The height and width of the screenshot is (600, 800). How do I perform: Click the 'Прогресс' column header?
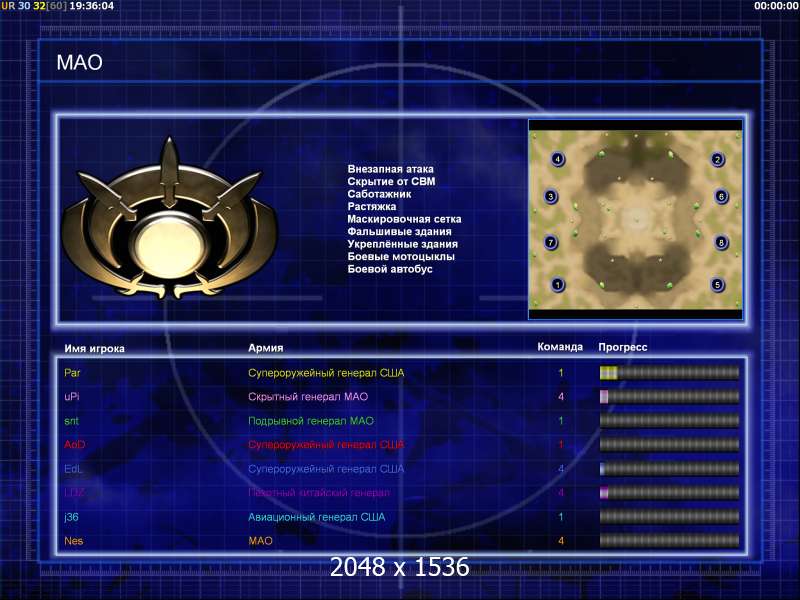[622, 347]
